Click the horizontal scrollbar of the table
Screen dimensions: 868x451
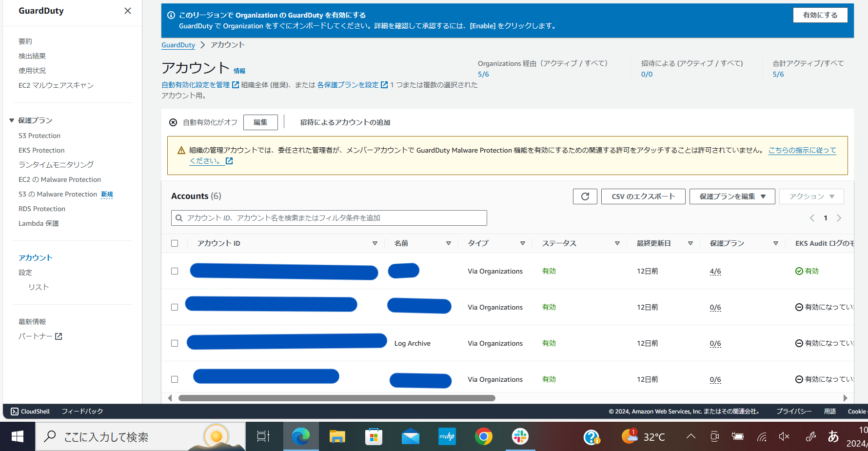337,398
